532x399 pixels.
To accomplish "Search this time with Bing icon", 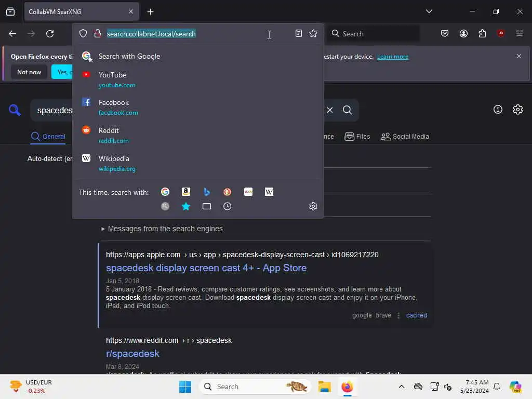I will [x=207, y=192].
